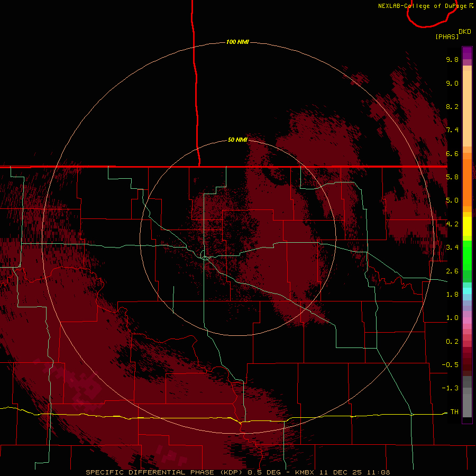The width and height of the screenshot is (476, 476).
Task: Pick the peach segment of the color bar
Action: click(x=467, y=108)
